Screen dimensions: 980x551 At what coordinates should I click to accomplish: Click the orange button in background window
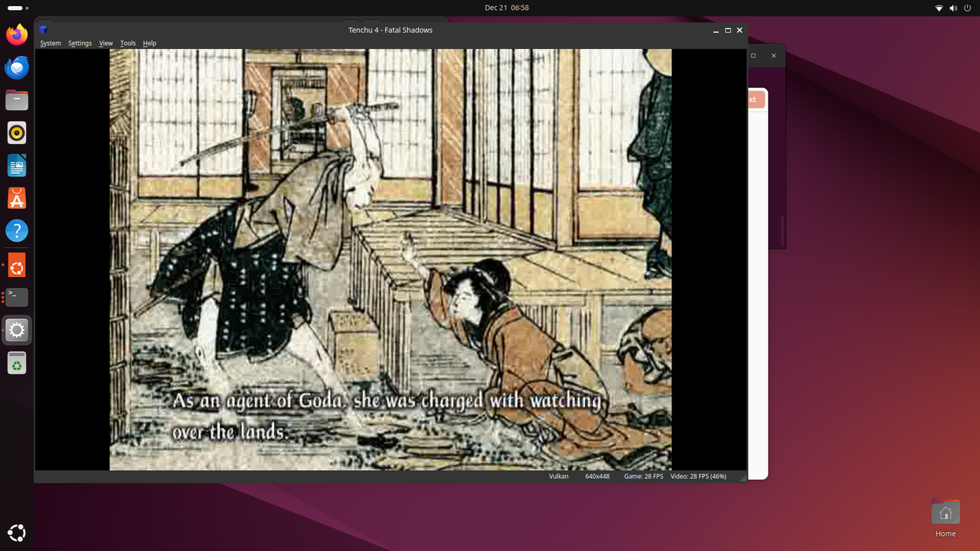pos(755,99)
